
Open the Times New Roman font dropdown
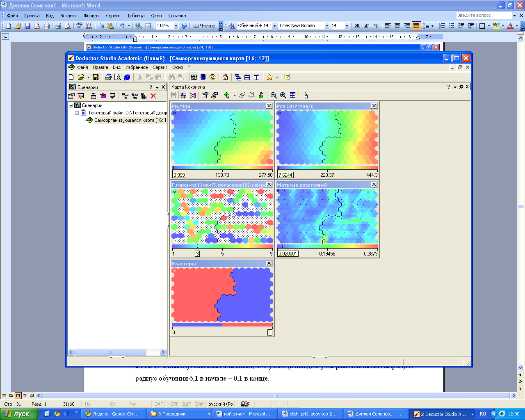tap(327, 26)
